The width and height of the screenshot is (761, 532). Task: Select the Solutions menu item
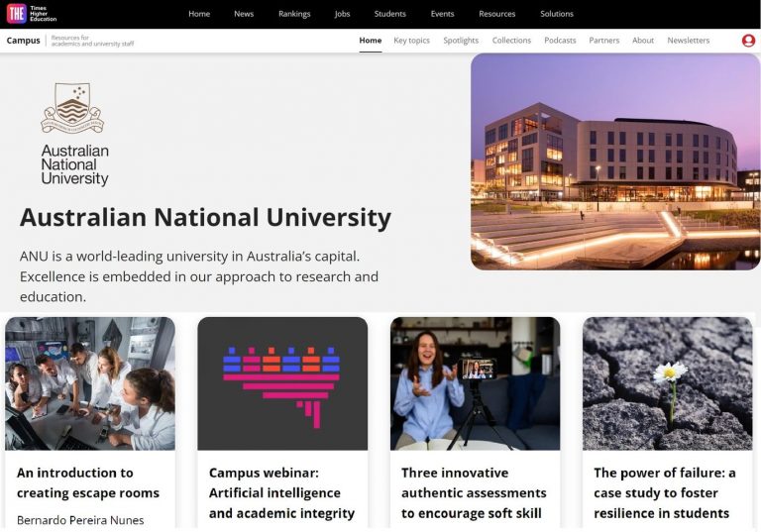pyautogui.click(x=557, y=14)
